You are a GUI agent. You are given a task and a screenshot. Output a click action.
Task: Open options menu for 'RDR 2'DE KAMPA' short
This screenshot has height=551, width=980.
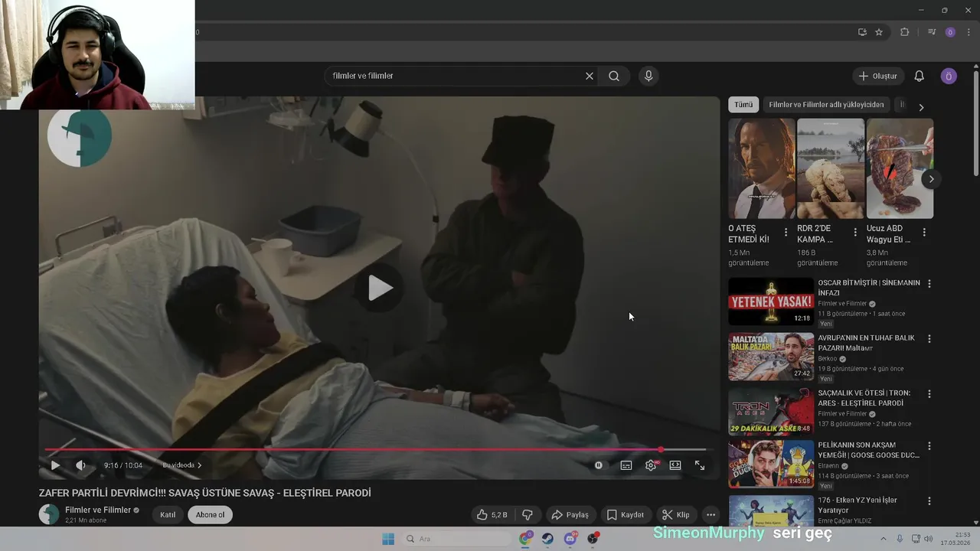click(855, 232)
